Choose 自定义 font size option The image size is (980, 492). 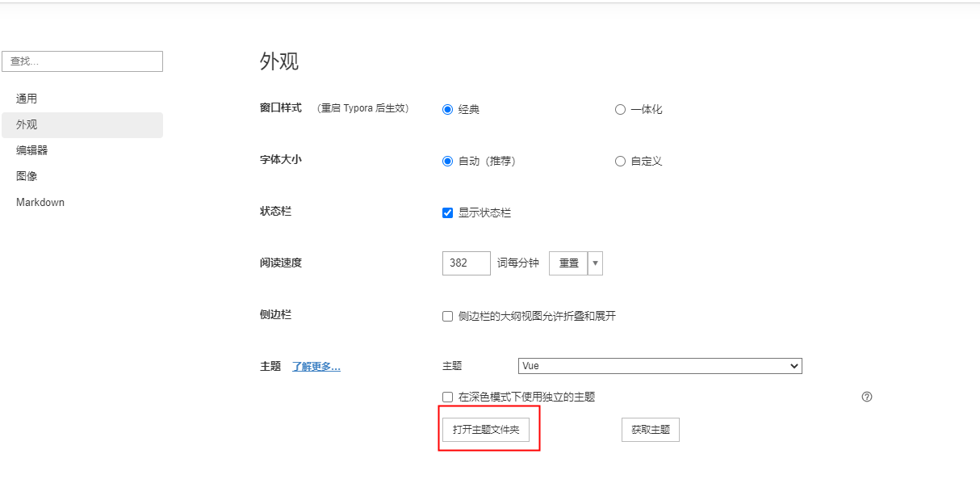tap(620, 162)
